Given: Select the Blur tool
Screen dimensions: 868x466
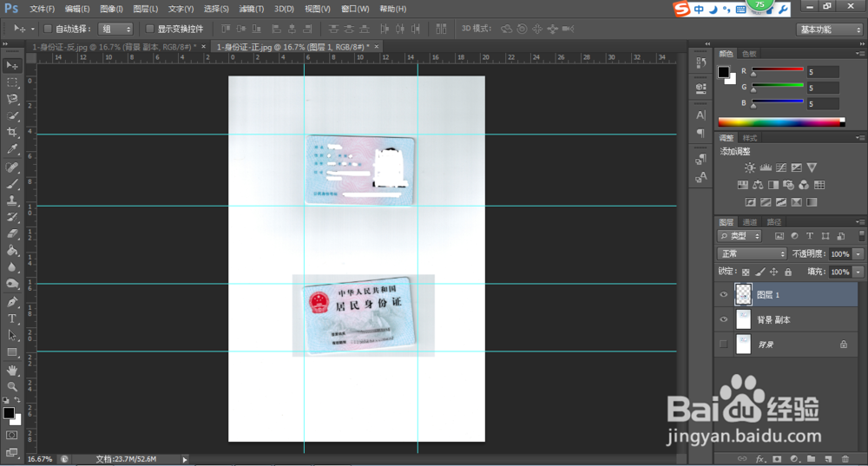Looking at the screenshot, I should point(11,266).
